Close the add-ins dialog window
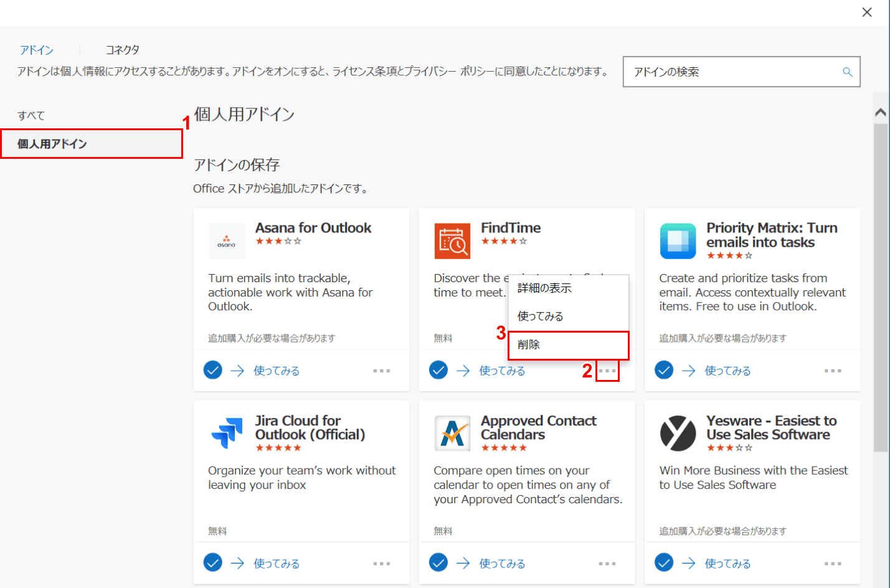Screen dimensions: 890x588 click(x=867, y=12)
